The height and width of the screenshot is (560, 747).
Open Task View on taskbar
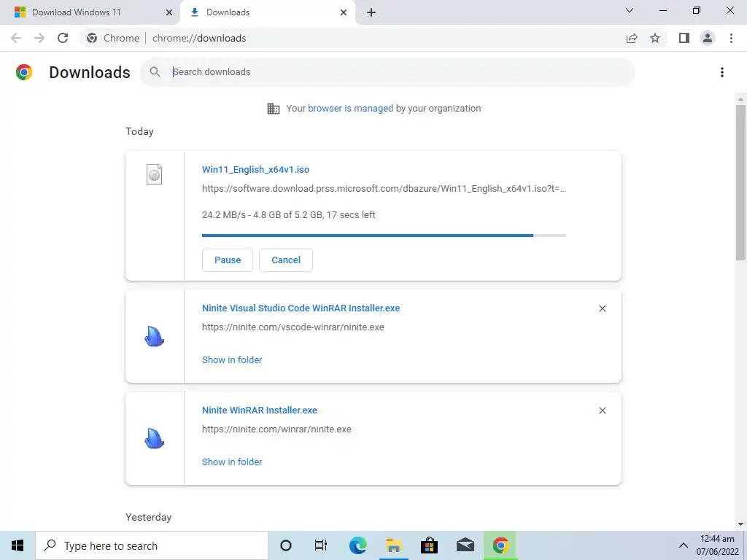click(321, 545)
